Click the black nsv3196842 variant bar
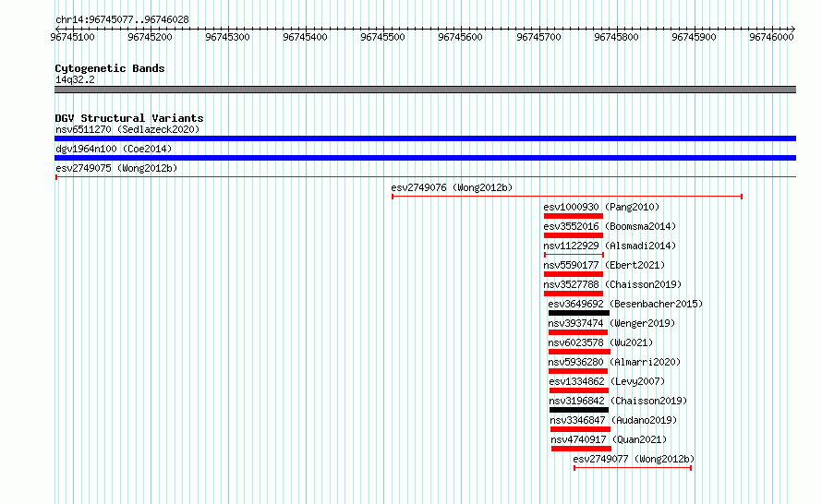822x504 pixels. click(579, 410)
